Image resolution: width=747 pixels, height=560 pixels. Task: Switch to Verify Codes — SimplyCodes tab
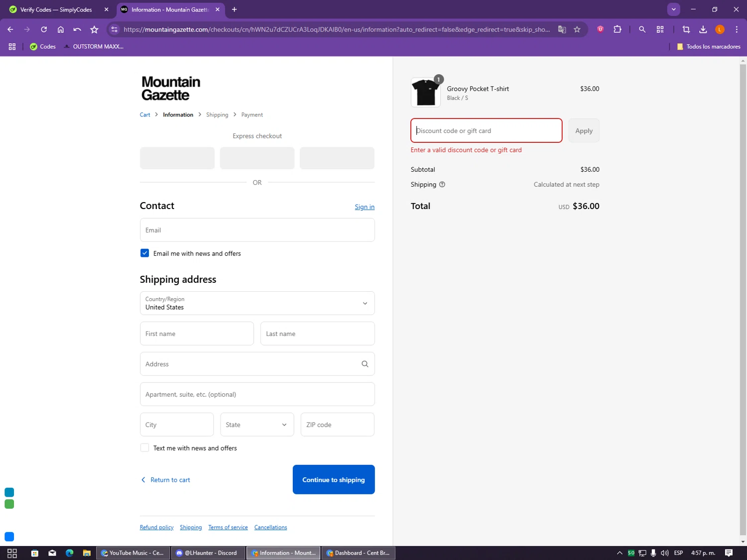59,9
